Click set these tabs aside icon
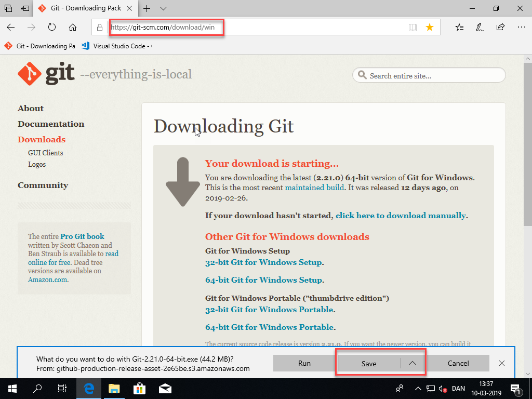The height and width of the screenshot is (399, 532). click(25, 8)
